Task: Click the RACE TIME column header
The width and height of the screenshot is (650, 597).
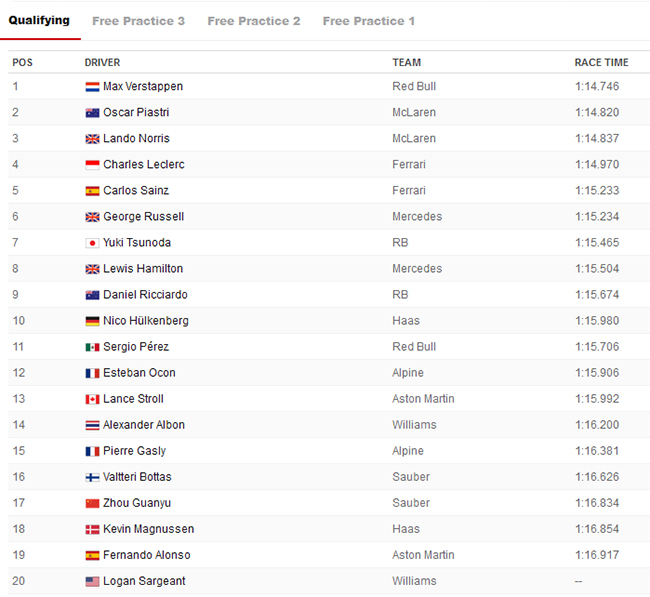Action: point(601,62)
